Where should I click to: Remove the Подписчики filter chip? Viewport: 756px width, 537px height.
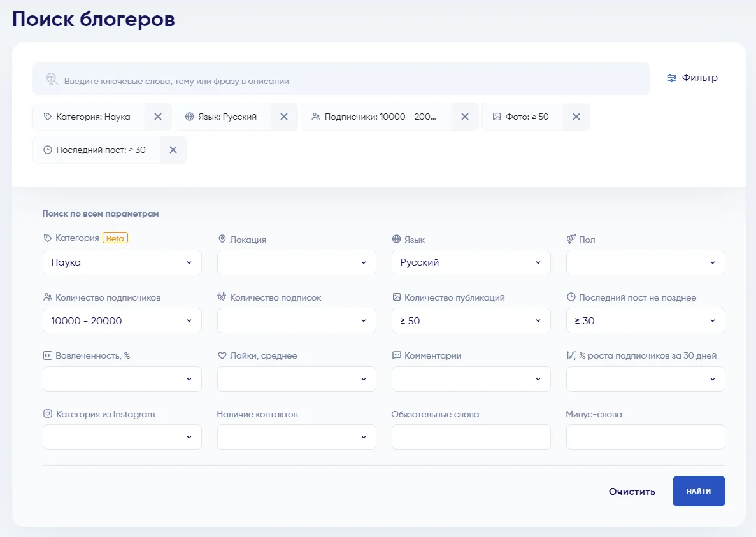pyautogui.click(x=465, y=117)
